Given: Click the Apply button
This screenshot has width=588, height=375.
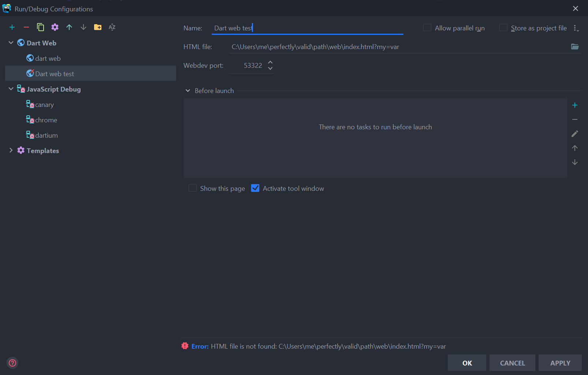Looking at the screenshot, I should click(x=560, y=363).
